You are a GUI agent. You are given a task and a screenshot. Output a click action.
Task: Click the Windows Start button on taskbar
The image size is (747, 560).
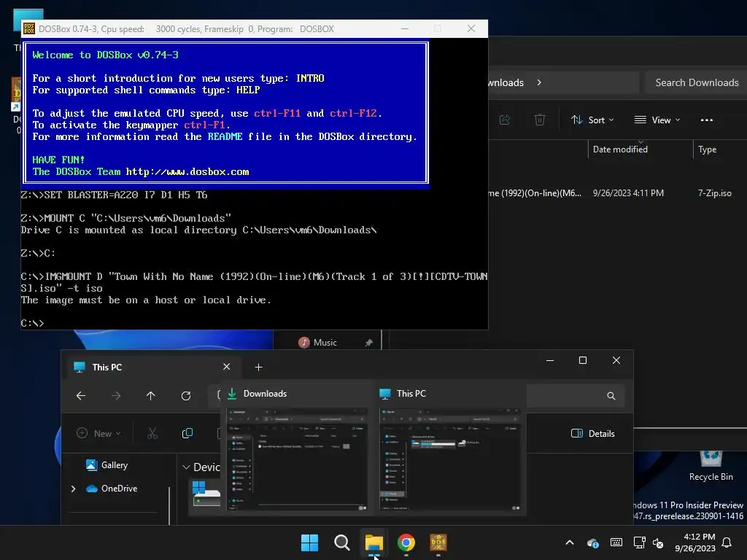pos(309,542)
